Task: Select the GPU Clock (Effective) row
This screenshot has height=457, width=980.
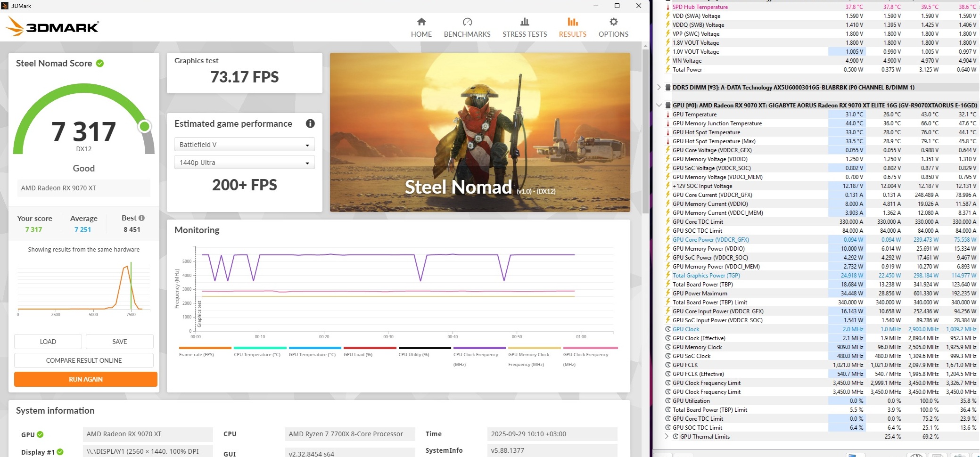Action: [x=821, y=338]
